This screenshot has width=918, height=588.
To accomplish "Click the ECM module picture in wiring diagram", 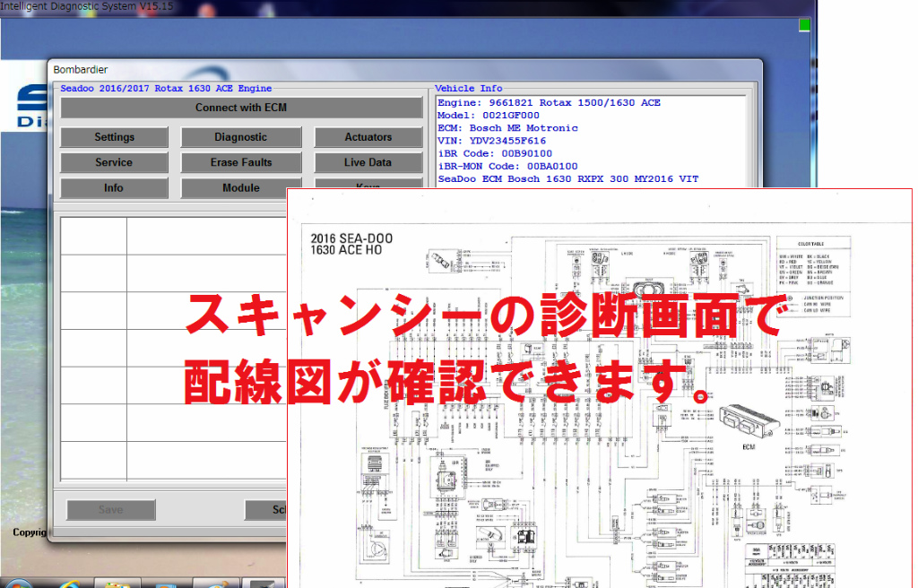I will click(x=749, y=423).
